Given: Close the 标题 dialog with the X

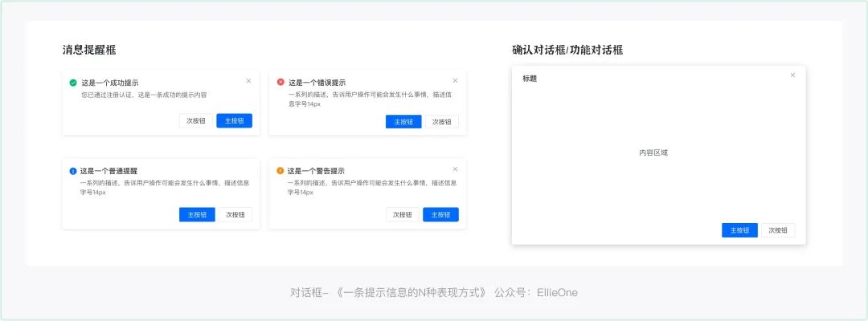Looking at the screenshot, I should point(792,75).
